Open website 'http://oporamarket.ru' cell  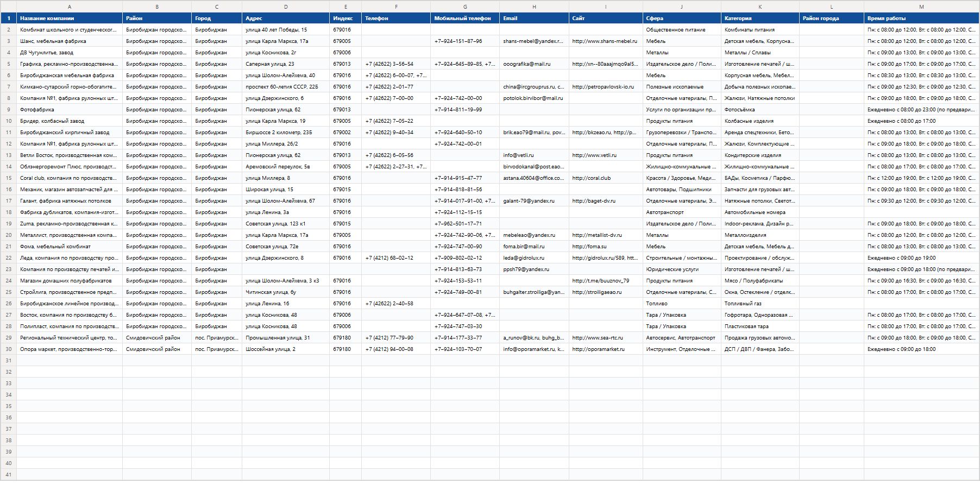[x=606, y=349]
